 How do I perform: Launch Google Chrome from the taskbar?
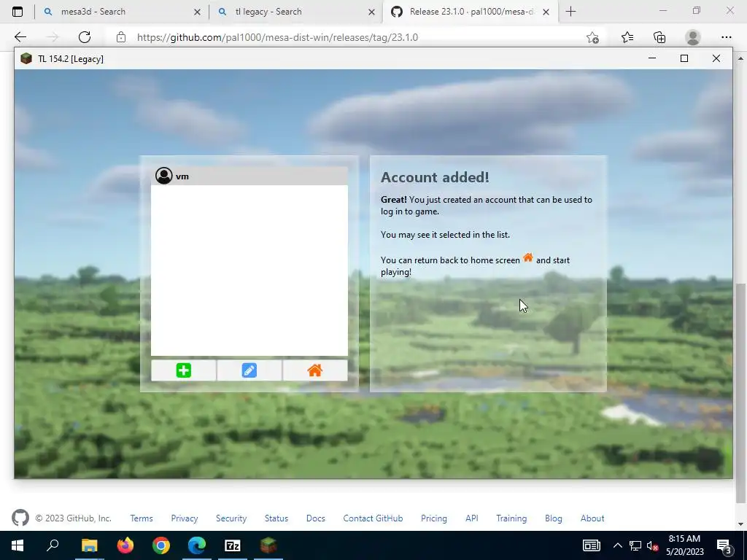(x=161, y=545)
